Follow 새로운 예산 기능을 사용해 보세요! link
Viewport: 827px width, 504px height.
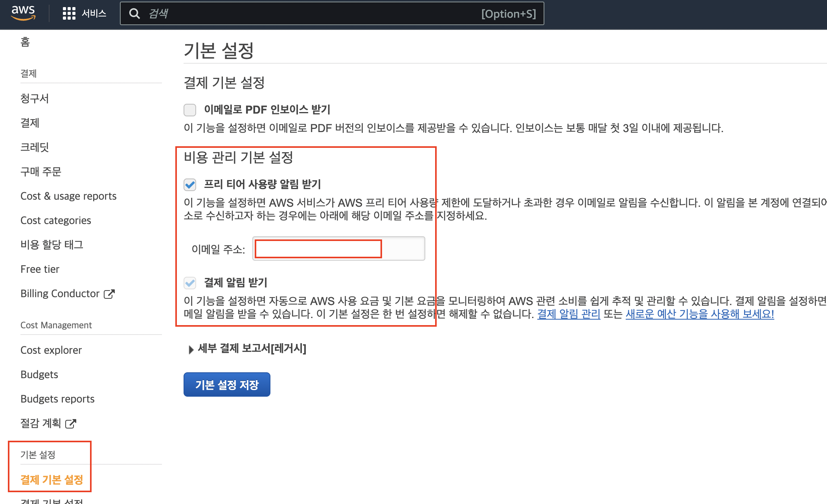pyautogui.click(x=700, y=314)
